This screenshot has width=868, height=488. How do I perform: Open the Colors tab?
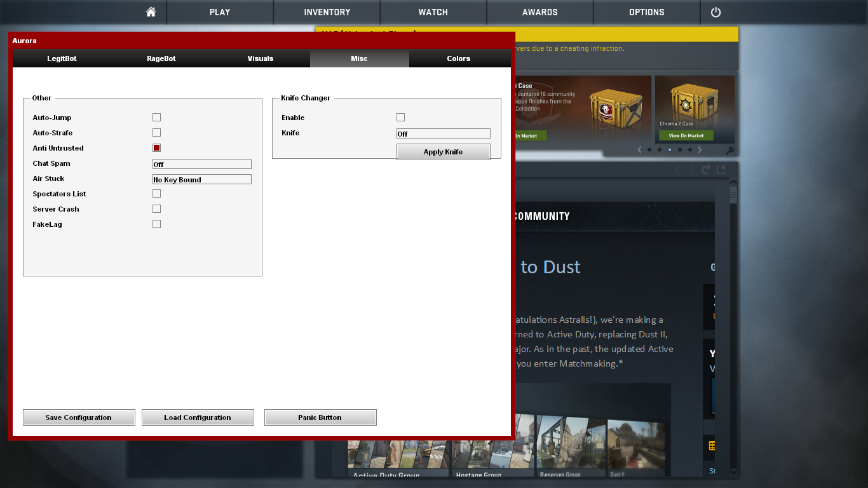pos(459,58)
